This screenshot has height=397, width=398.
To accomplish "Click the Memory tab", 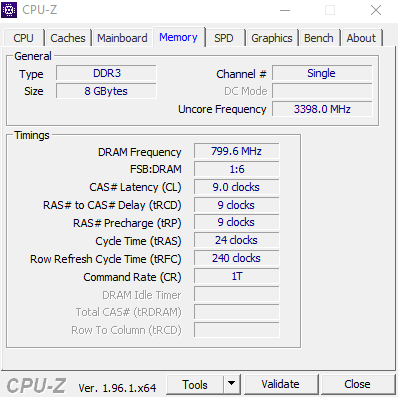I will point(179,37).
